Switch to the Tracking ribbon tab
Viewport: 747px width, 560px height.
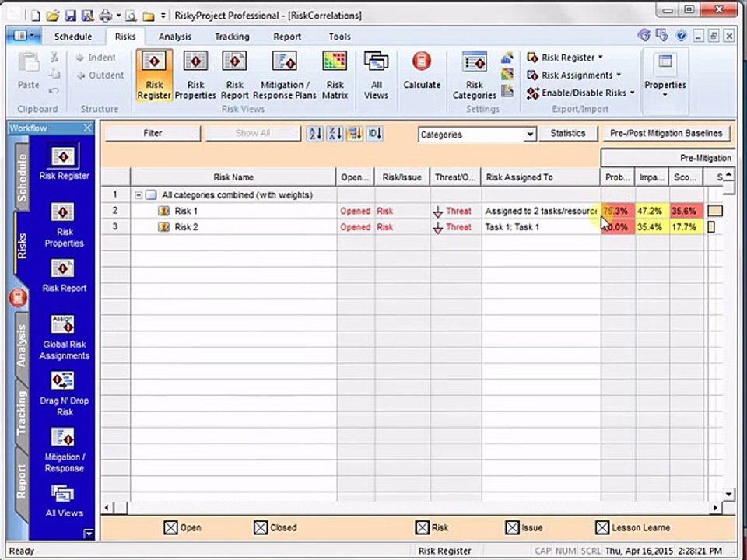(232, 37)
